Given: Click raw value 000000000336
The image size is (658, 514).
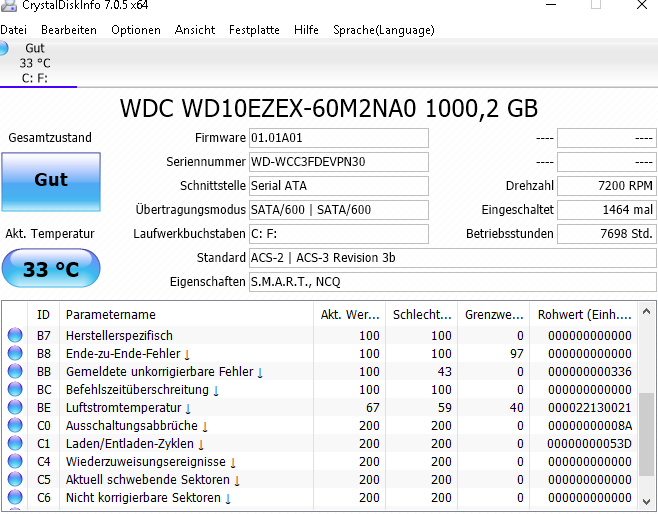Looking at the screenshot, I should (x=590, y=372).
